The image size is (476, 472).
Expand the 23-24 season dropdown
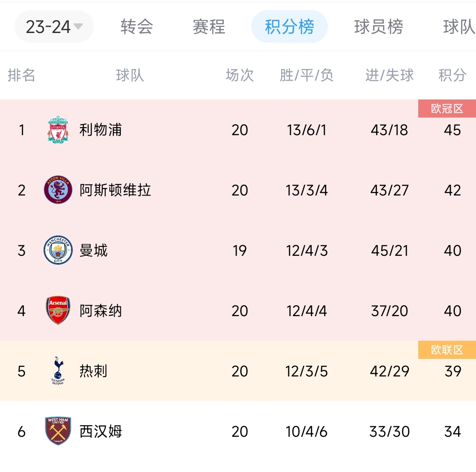(54, 27)
